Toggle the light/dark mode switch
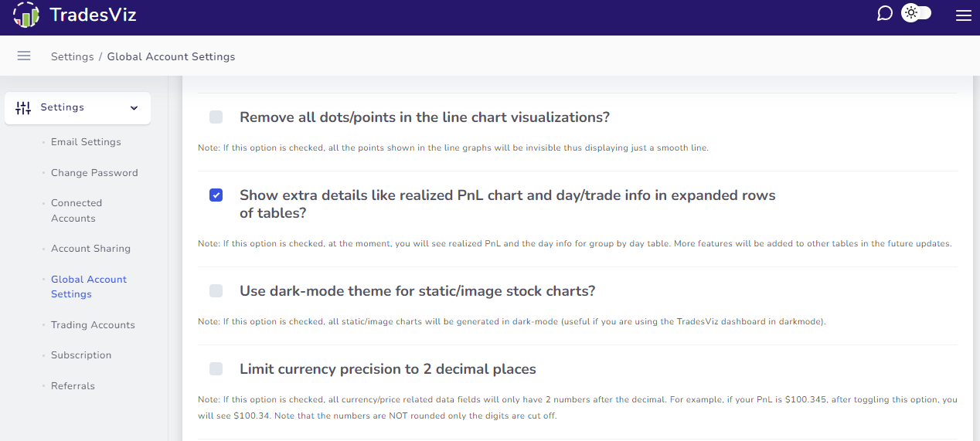The width and height of the screenshot is (980, 441). [x=917, y=13]
